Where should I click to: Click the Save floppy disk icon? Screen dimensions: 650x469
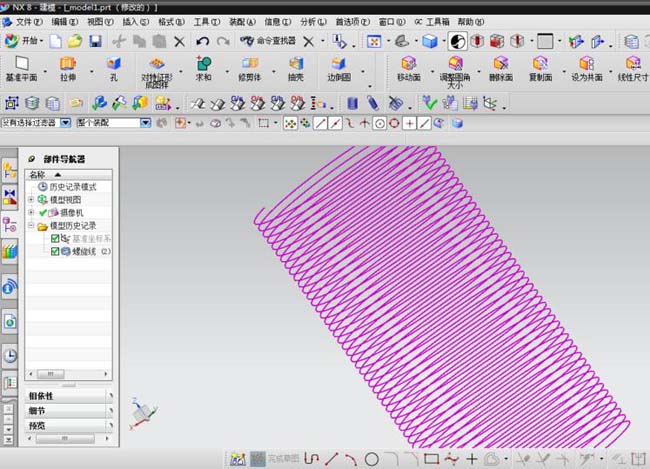[x=95, y=41]
